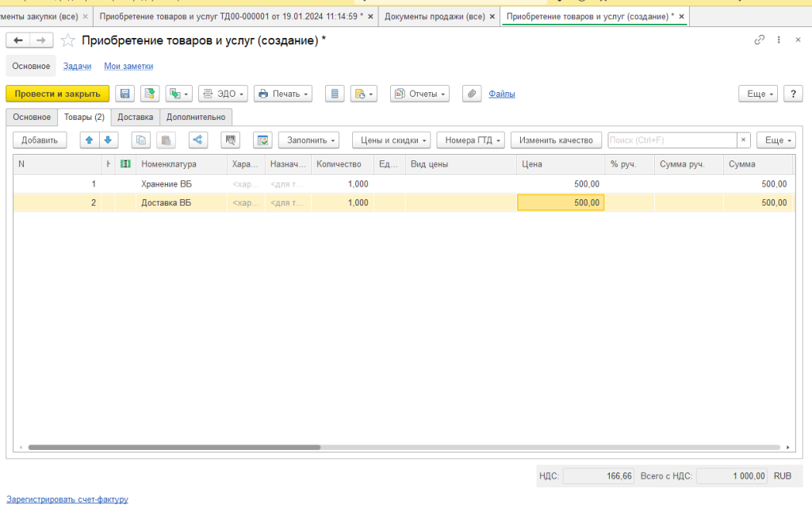Open the Цены и скидки dropdown
The width and height of the screenshot is (812, 508).
click(392, 140)
